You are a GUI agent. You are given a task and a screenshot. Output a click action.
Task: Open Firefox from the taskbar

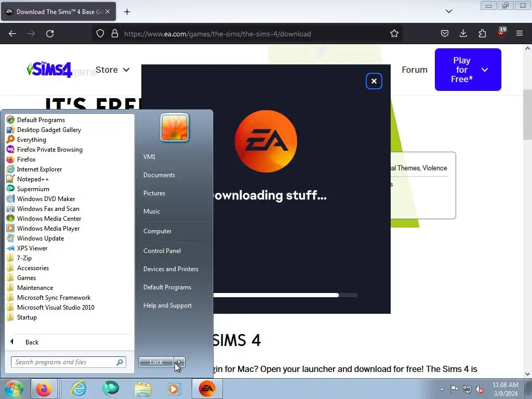pyautogui.click(x=44, y=389)
